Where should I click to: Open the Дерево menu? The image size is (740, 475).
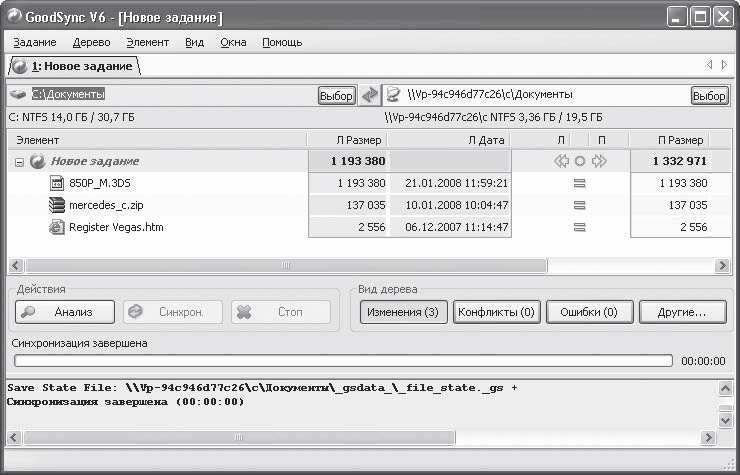(92, 42)
